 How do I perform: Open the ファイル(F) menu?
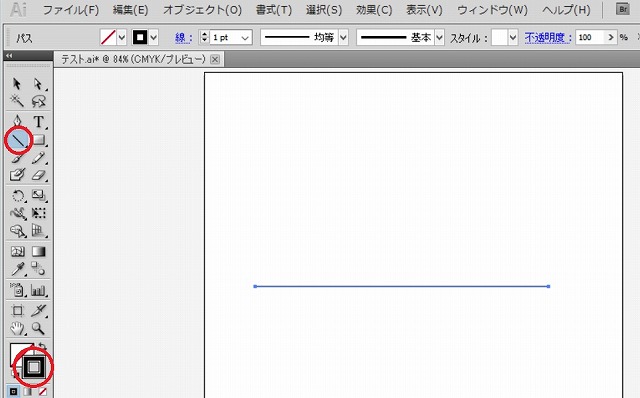pos(71,10)
